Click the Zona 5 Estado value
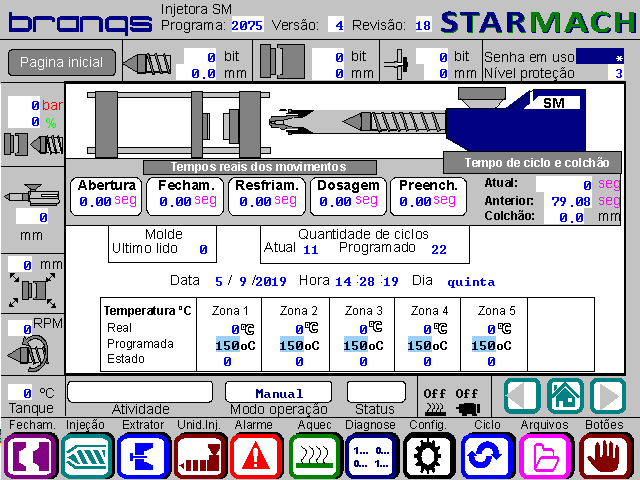Viewport: 640px width, 480px height. (x=491, y=362)
